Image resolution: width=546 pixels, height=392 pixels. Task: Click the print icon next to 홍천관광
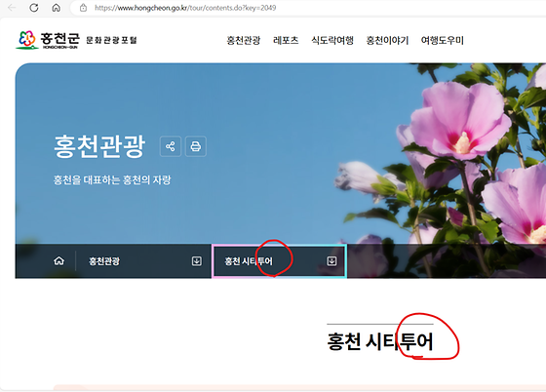(x=196, y=146)
